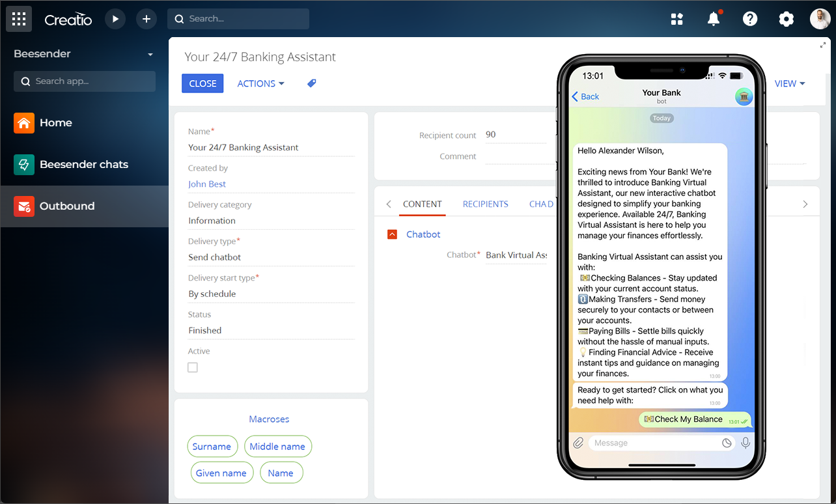This screenshot has width=836, height=504.
Task: Toggle the Active checkbox
Action: point(193,367)
